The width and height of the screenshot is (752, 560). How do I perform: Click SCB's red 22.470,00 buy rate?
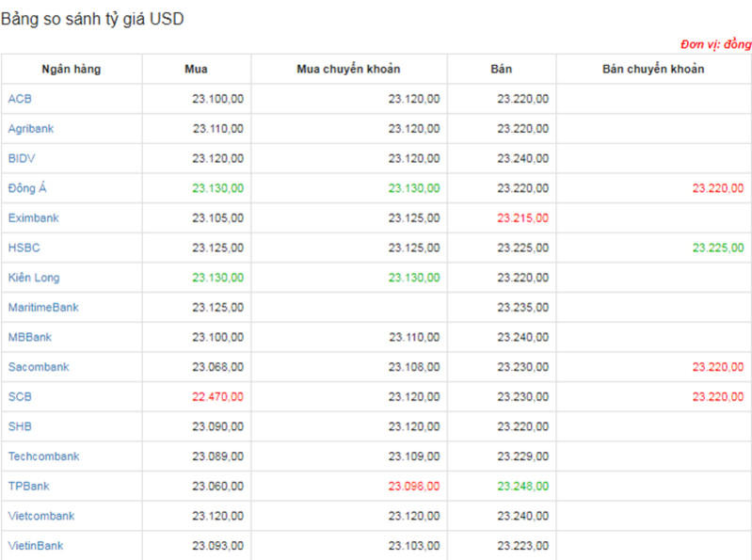click(x=217, y=397)
